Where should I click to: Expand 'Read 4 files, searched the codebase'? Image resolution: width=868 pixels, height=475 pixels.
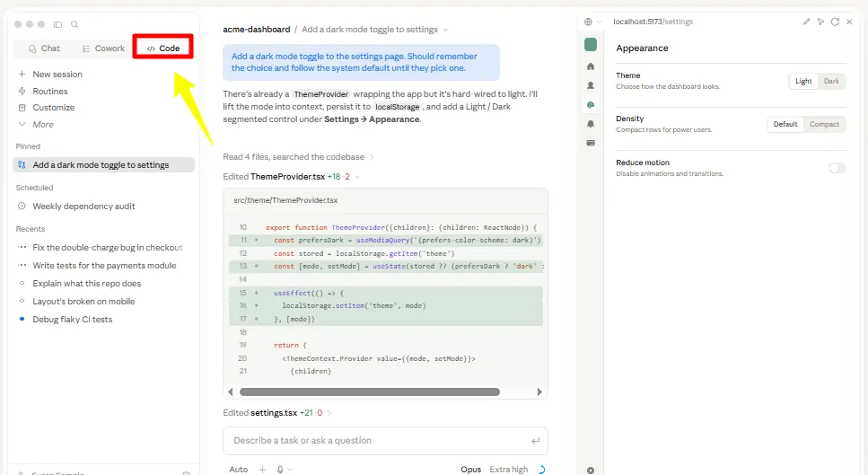(x=298, y=157)
